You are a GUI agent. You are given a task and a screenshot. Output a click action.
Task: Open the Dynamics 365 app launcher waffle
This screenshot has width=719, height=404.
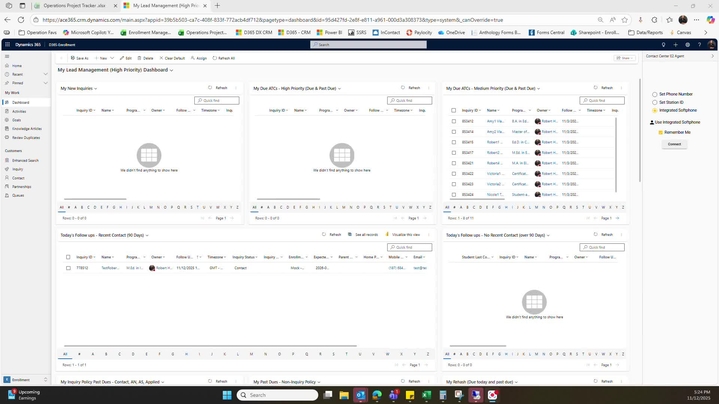(x=7, y=45)
